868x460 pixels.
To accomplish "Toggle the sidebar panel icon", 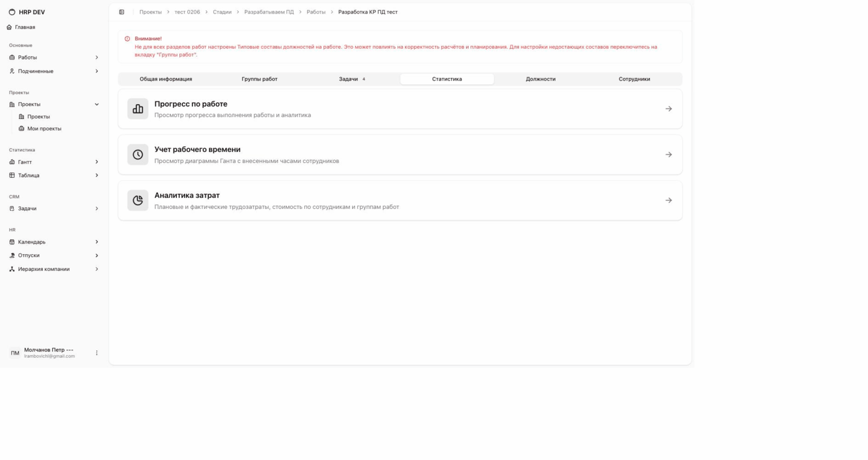I will [122, 12].
